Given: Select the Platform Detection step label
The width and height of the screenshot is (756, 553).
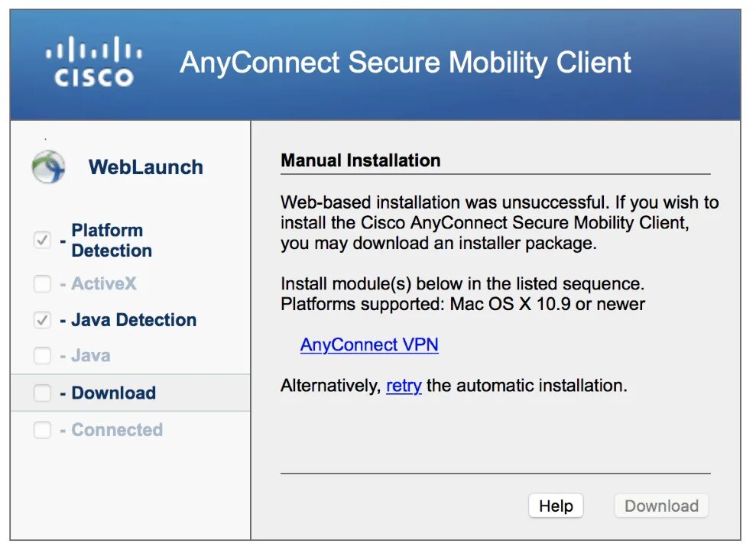Looking at the screenshot, I should click(x=112, y=241).
